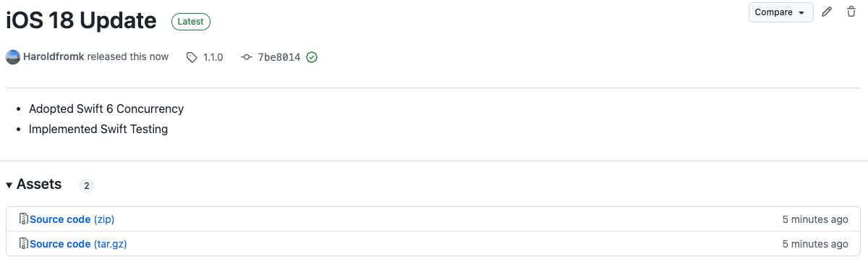Open commit 7be8014
Image resolution: width=868 pixels, height=262 pixels.
(x=279, y=57)
